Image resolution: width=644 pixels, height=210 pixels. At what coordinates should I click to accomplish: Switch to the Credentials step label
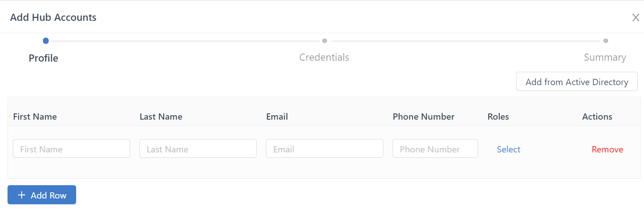[x=324, y=58]
